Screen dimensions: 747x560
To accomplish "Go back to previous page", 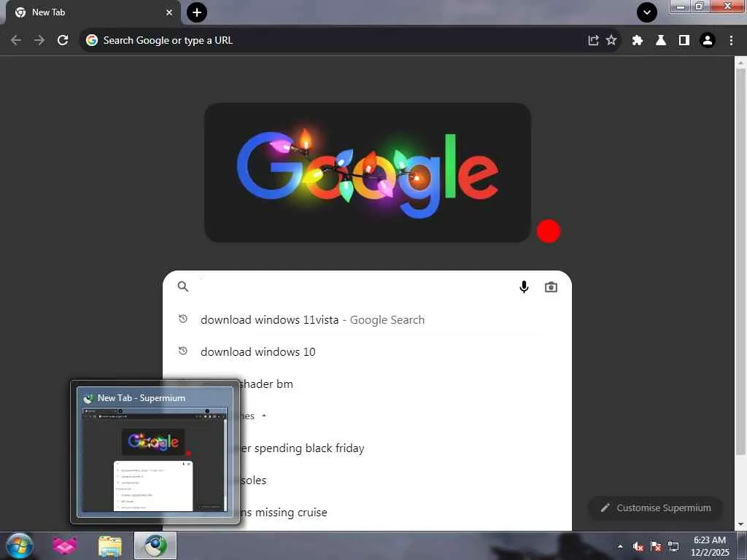I will coord(16,40).
